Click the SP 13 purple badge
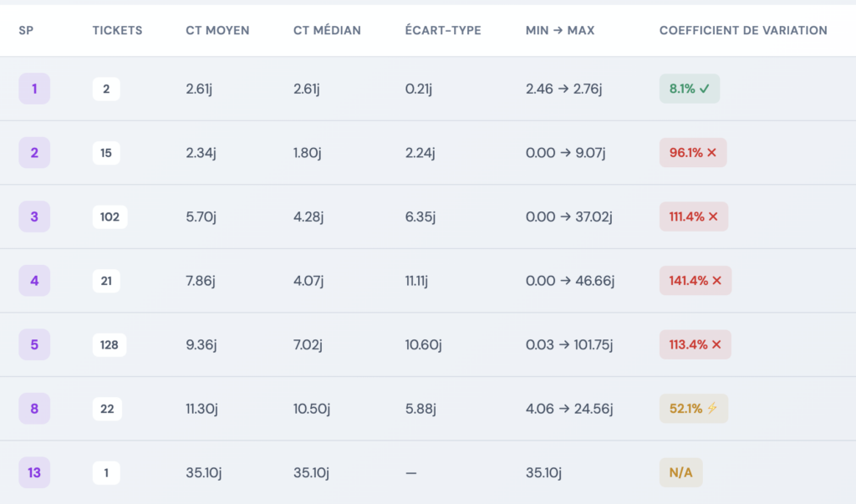This screenshot has height=504, width=856. [x=34, y=473]
